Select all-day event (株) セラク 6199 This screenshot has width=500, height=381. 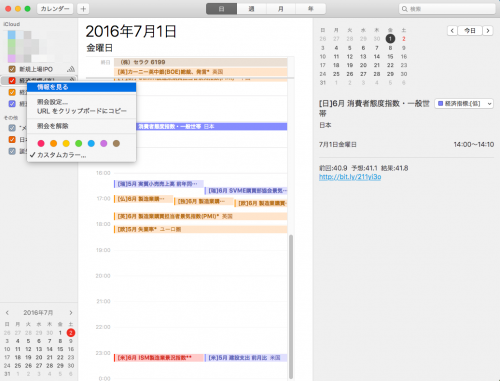[x=201, y=62]
